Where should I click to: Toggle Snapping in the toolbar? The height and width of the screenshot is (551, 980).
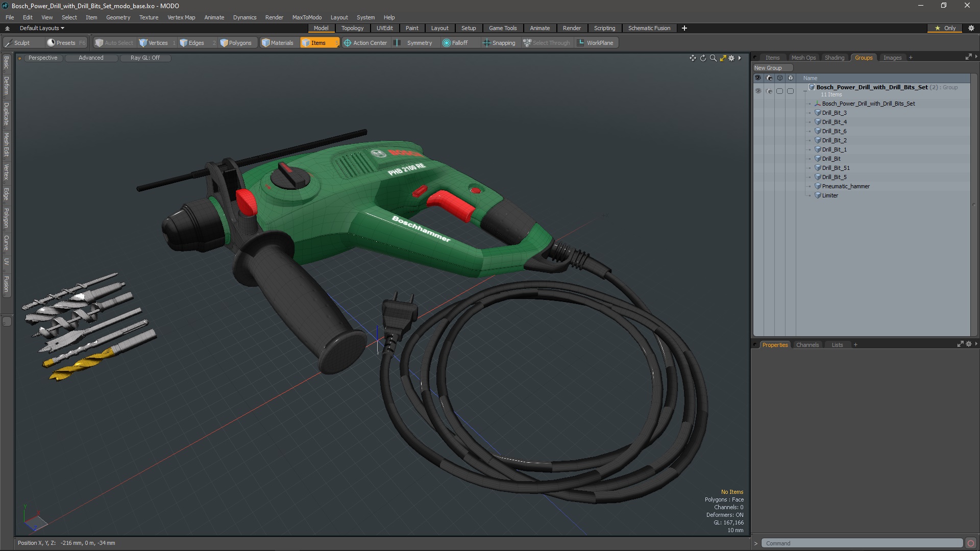pos(499,43)
